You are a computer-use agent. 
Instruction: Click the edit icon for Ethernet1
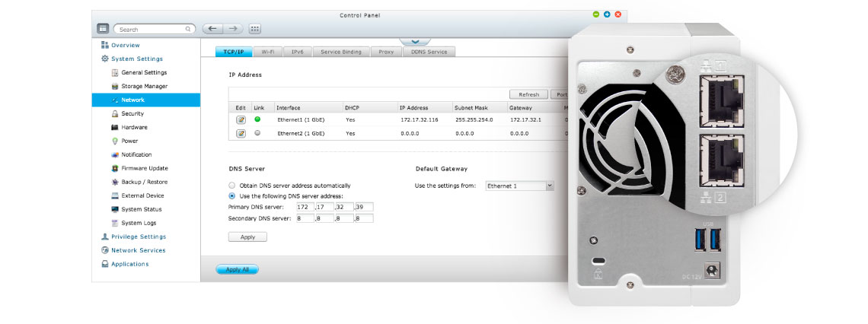pyautogui.click(x=241, y=120)
